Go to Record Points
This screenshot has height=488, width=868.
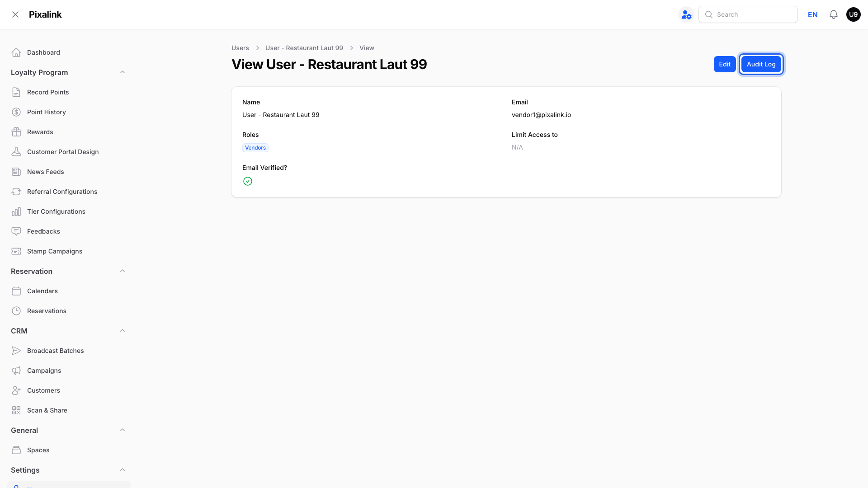click(x=69, y=92)
